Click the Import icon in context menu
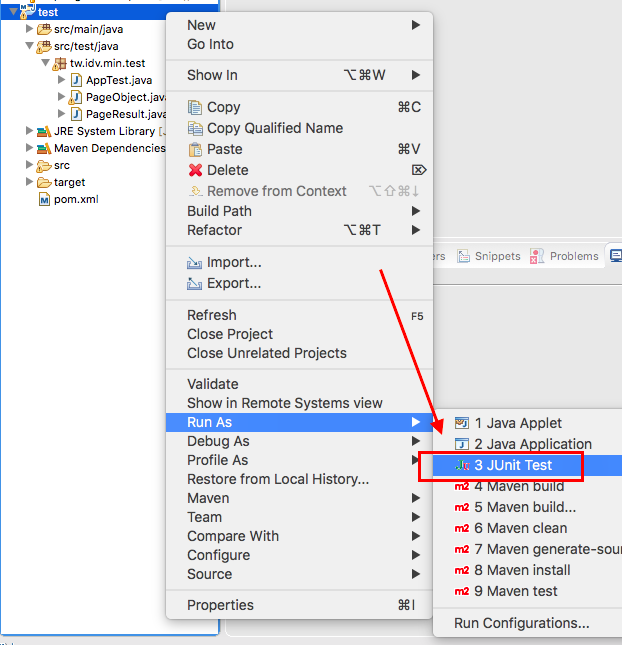The width and height of the screenshot is (622, 645). point(195,263)
